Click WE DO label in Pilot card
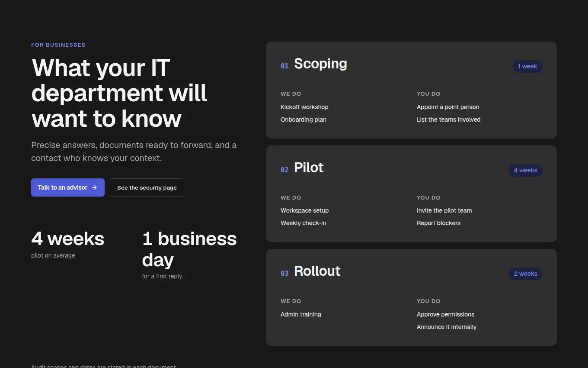Image resolution: width=588 pixels, height=368 pixels. 291,197
